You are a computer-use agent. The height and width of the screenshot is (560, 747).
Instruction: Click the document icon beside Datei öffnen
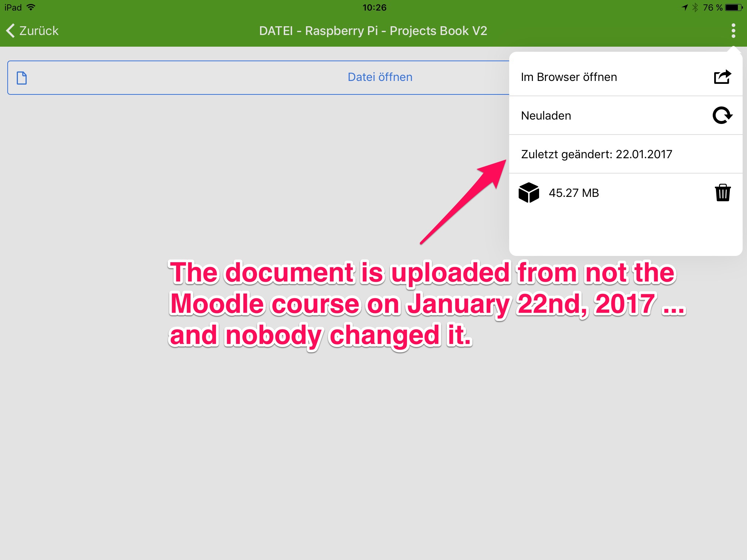(x=22, y=78)
